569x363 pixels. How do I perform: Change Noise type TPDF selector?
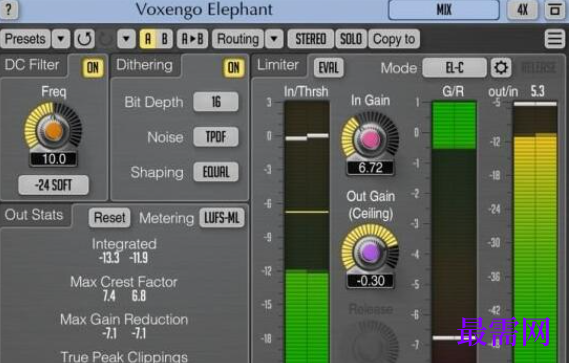pyautogui.click(x=216, y=137)
